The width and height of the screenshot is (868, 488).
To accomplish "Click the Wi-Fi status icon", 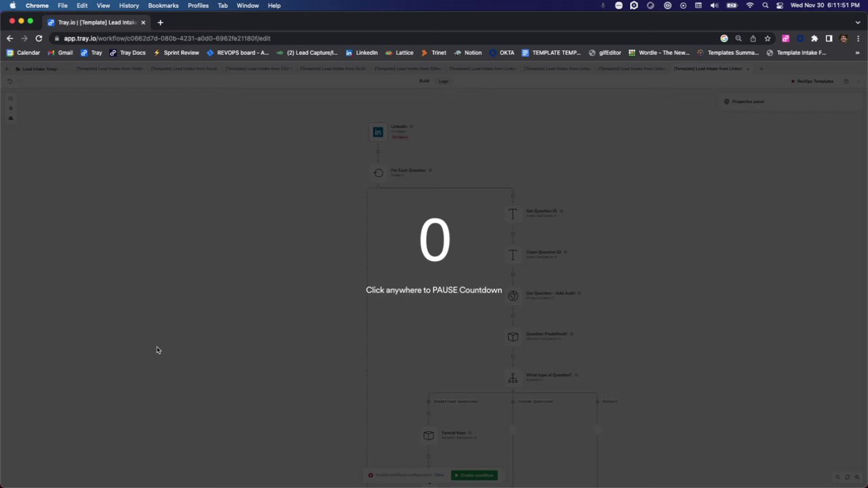I will [x=749, y=5].
